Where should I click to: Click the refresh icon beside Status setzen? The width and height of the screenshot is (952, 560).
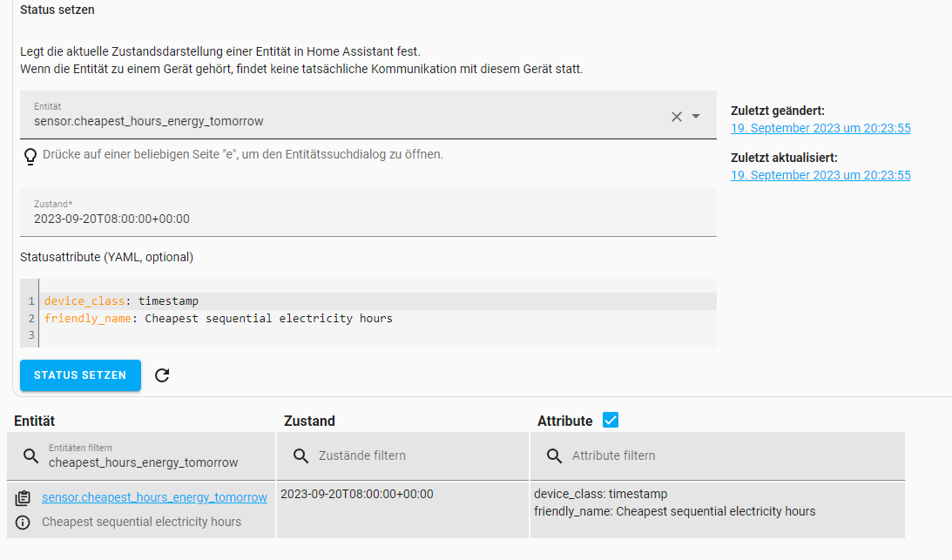coord(162,375)
